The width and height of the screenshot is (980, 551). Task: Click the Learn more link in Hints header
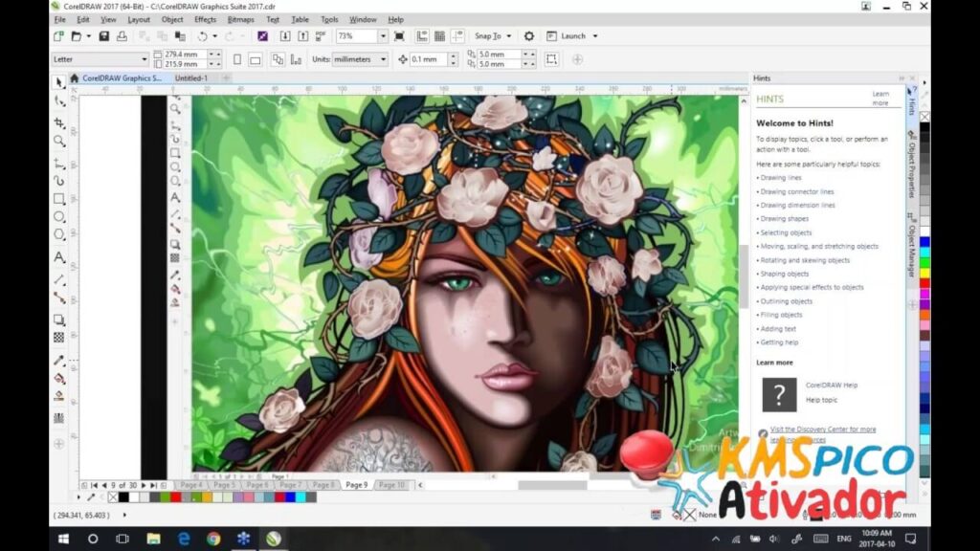880,99
